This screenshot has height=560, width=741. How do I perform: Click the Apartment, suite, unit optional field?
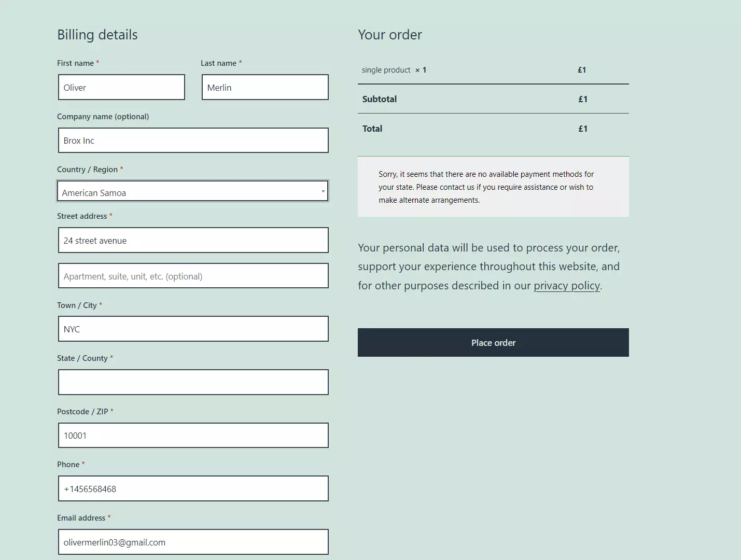tap(193, 276)
